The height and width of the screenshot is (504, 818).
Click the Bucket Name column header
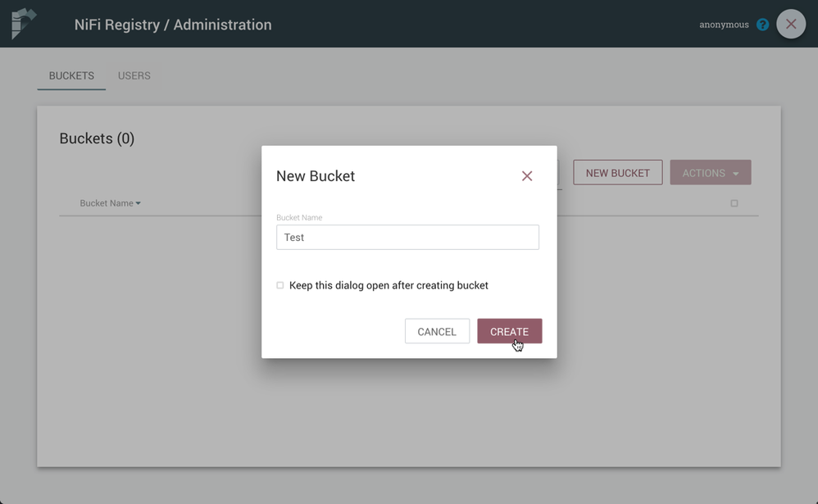coord(105,202)
